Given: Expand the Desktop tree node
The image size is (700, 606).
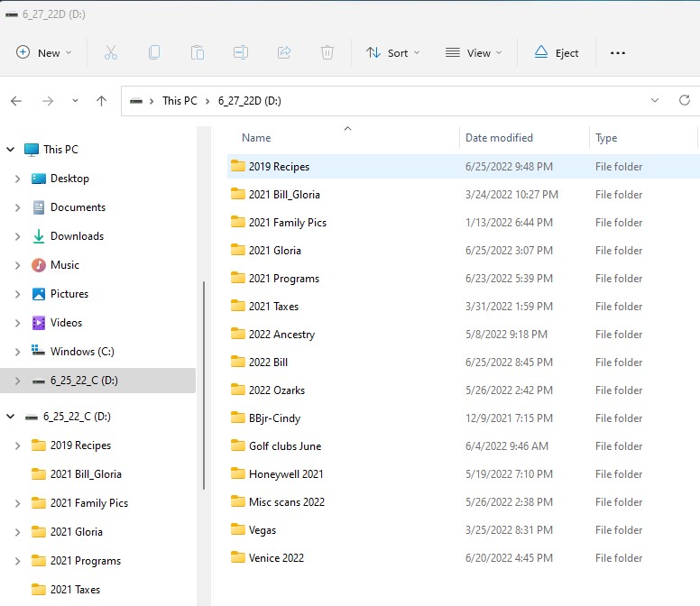Looking at the screenshot, I should coord(17,179).
